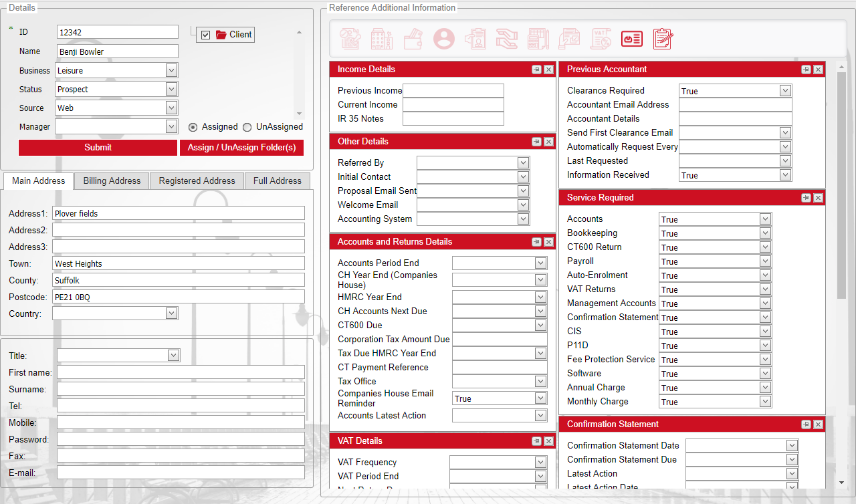Close the Confirmation Statement panel
Image resolution: width=856 pixels, height=504 pixels.
coord(818,424)
